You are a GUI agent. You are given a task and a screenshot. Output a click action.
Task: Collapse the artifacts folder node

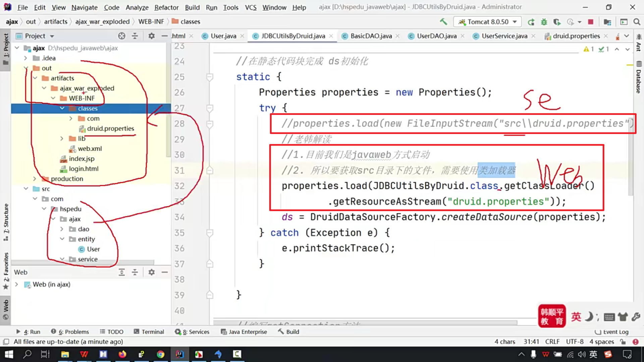coord(35,78)
